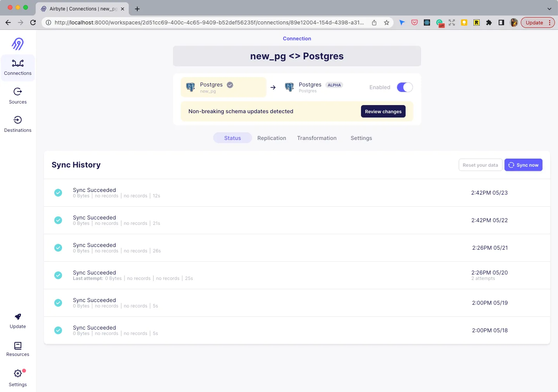Click success check icon for 05/23 sync
558x392 pixels.
(x=58, y=193)
